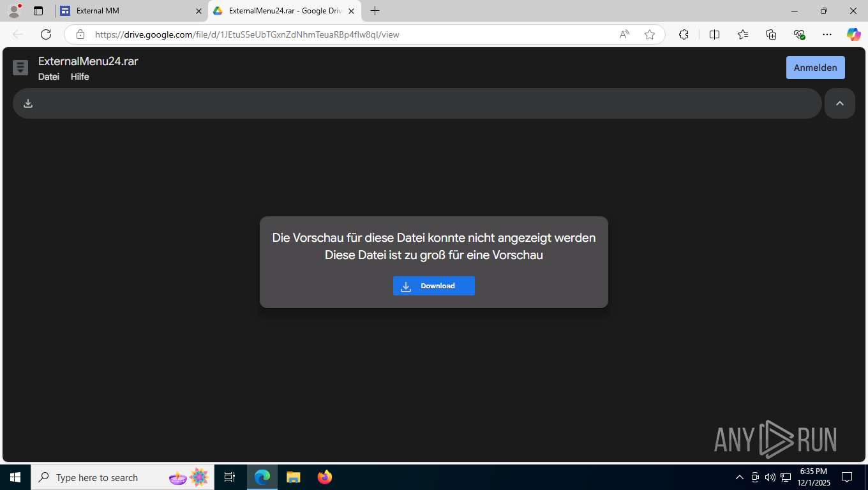Screen dimensions: 868x490
Task: Collapse the toolbar with the chevron-up button
Action: (x=840, y=103)
